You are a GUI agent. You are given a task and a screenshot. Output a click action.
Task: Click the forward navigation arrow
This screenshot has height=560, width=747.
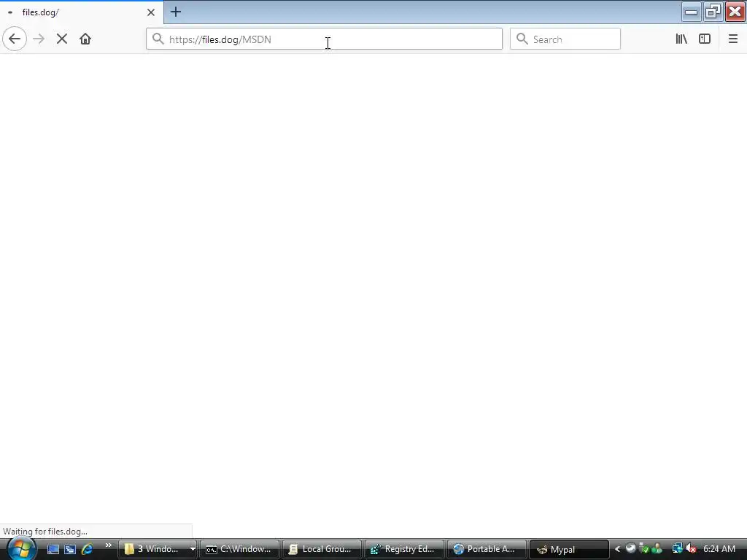pyautogui.click(x=39, y=39)
